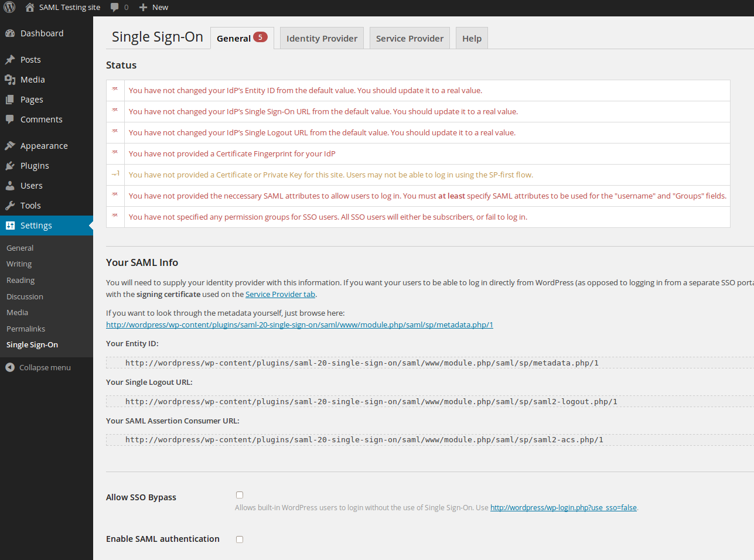Screen dimensions: 754x560
Task: Click the Single Logout URL code box
Action: tap(430, 401)
